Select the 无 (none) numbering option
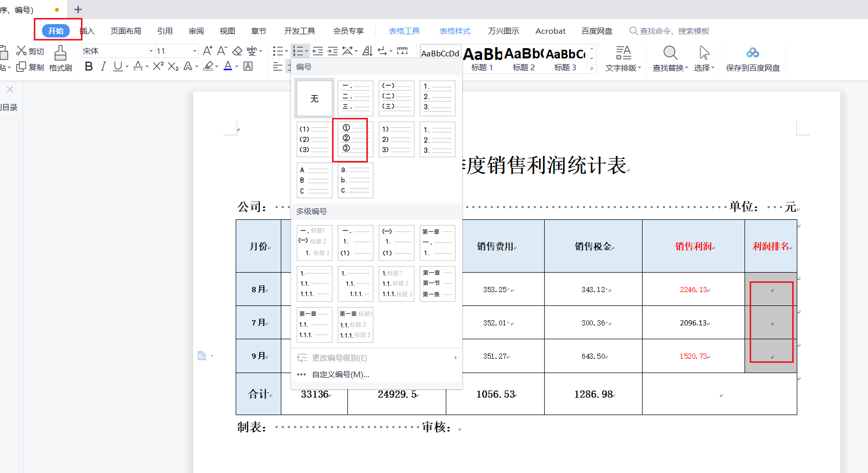Viewport: 868px width, 473px height. [315, 98]
